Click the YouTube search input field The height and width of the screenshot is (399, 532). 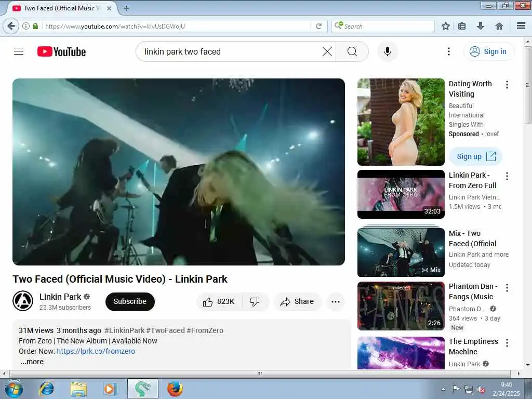pyautogui.click(x=231, y=51)
